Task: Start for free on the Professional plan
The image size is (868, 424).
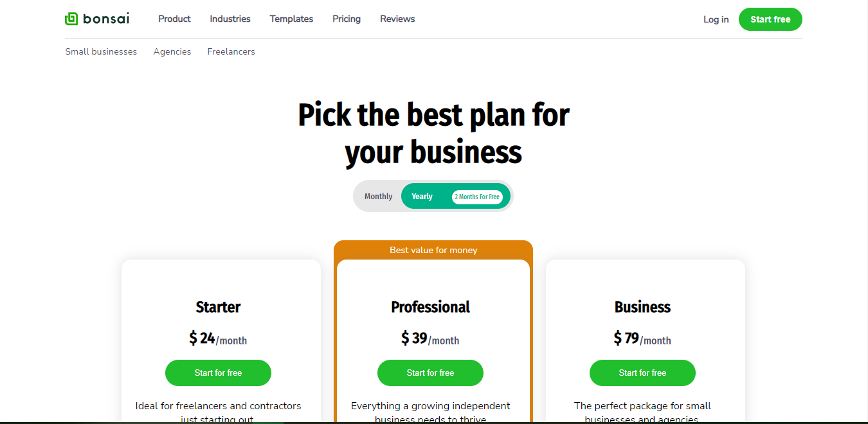Action: click(430, 373)
